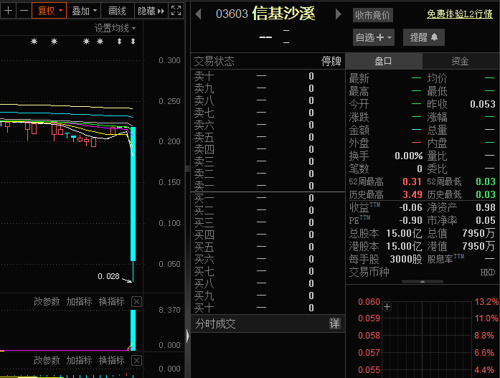
Task: Open 详 details for 分时成交
Action: click(334, 324)
